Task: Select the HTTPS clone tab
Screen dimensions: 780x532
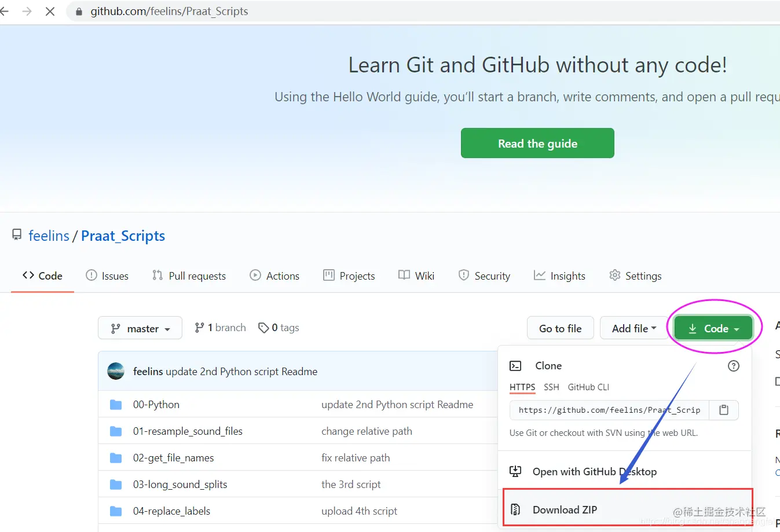Action: 522,387
